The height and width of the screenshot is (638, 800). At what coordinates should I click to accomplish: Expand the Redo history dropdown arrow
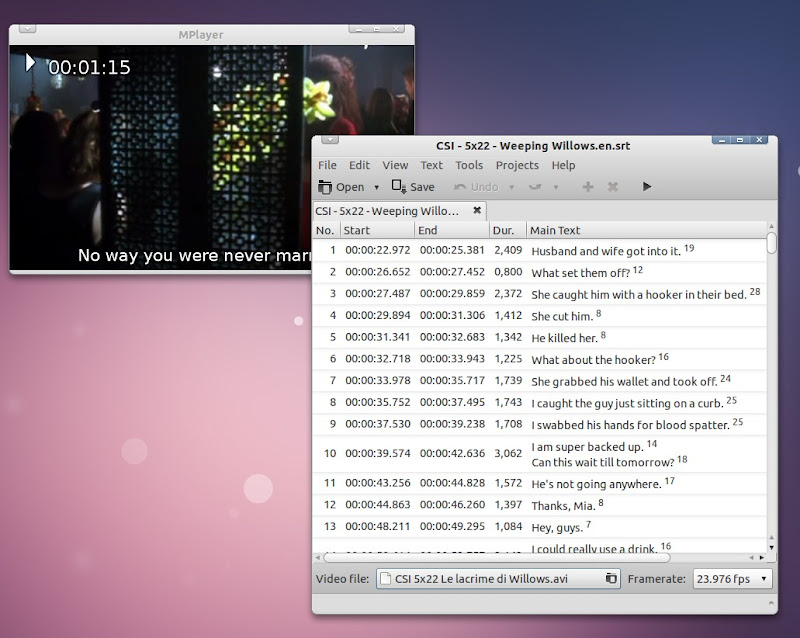(x=556, y=187)
